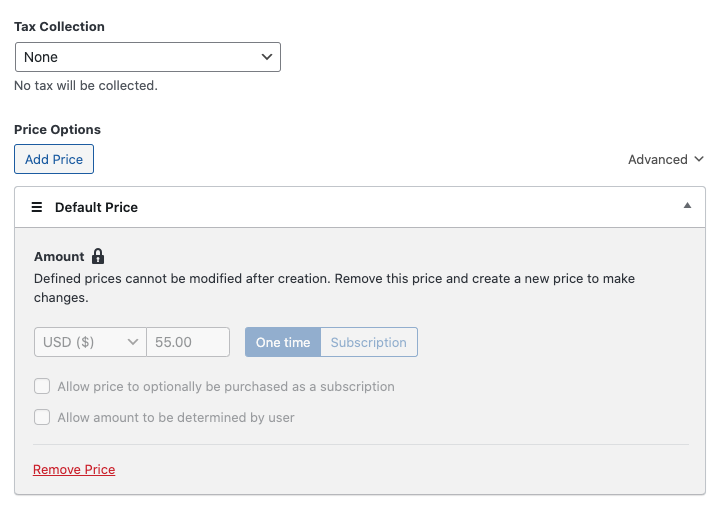The width and height of the screenshot is (716, 515).
Task: Click the Tax Collection dropdown arrow
Action: 267,57
